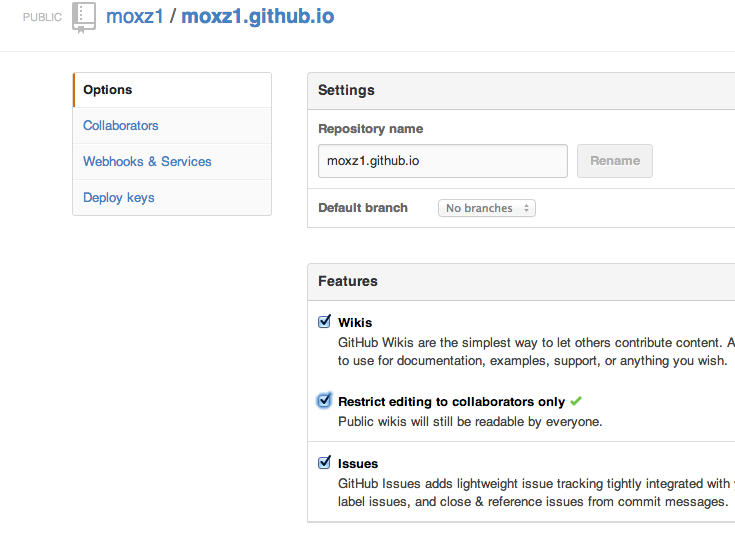The image size is (735, 534).
Task: Uncheck Restrict editing to collaborators only
Action: 324,400
